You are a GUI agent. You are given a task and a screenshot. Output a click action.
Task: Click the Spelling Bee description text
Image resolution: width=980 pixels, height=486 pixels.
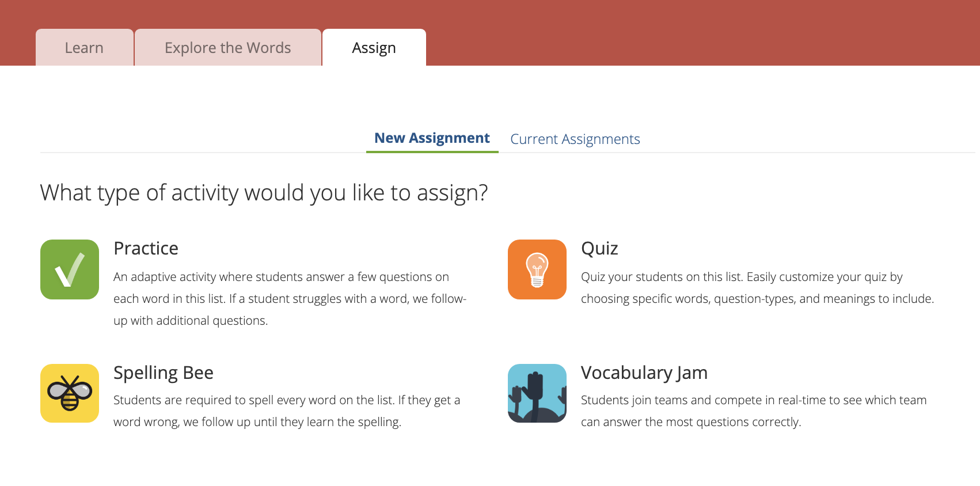click(287, 411)
